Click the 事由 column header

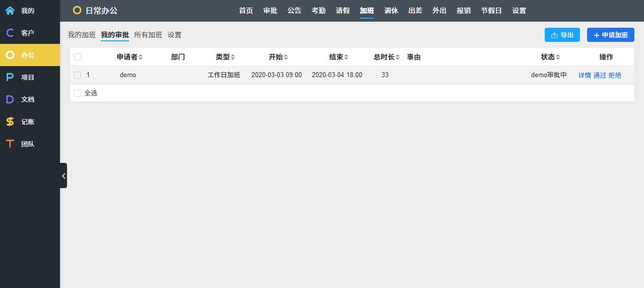point(414,57)
